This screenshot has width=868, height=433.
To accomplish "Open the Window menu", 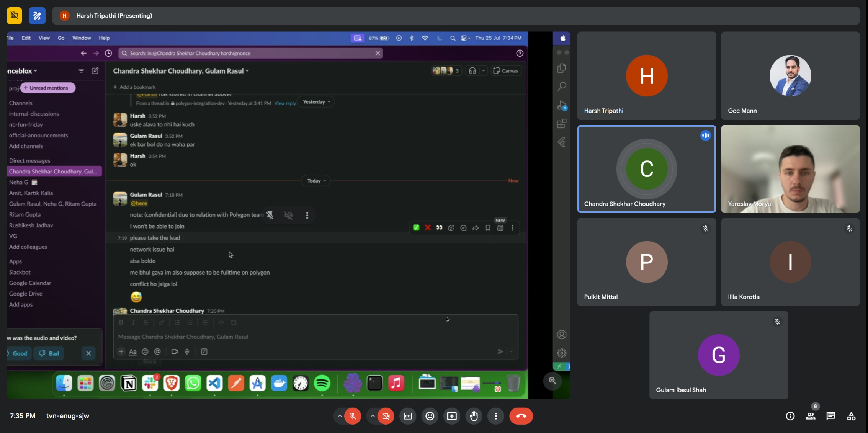I will coord(82,38).
